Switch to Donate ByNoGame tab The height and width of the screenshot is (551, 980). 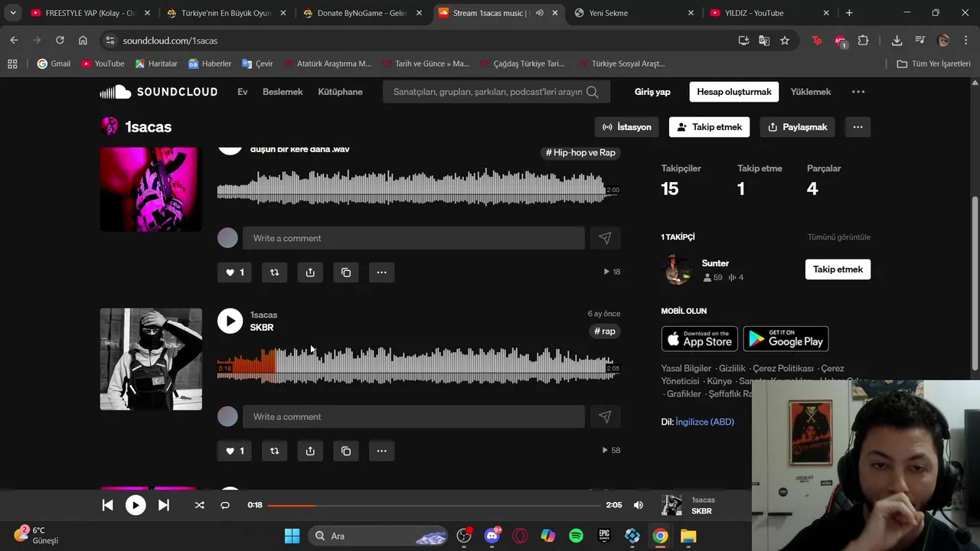(x=363, y=13)
